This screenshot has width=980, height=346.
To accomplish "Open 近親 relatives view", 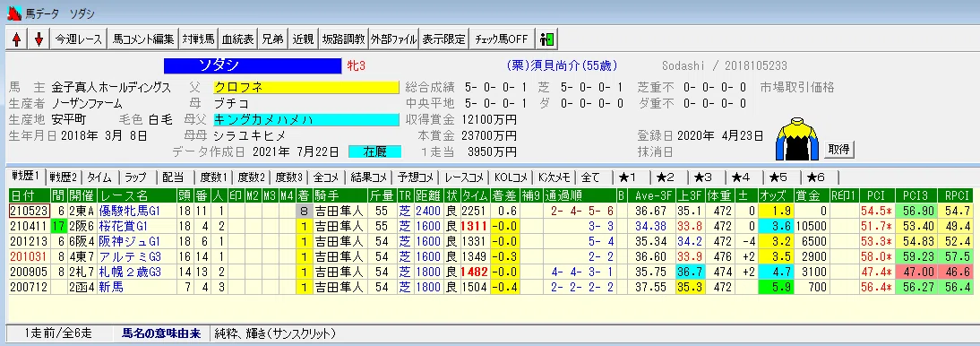I will (303, 39).
